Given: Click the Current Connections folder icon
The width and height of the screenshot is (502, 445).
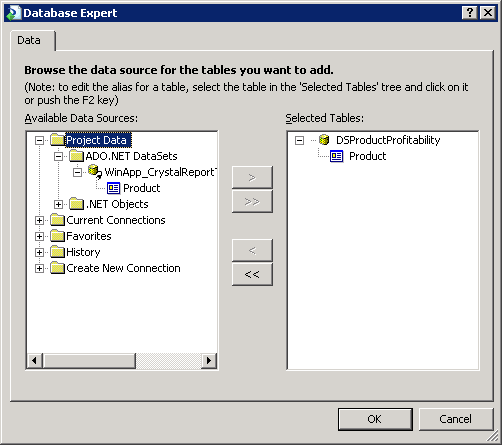Looking at the screenshot, I should click(57, 220).
